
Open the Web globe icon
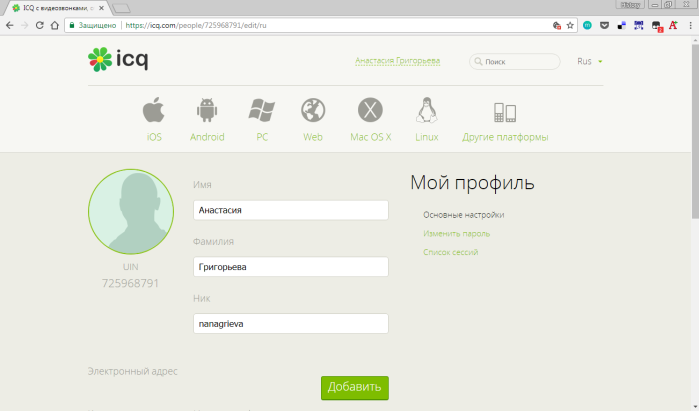point(313,110)
